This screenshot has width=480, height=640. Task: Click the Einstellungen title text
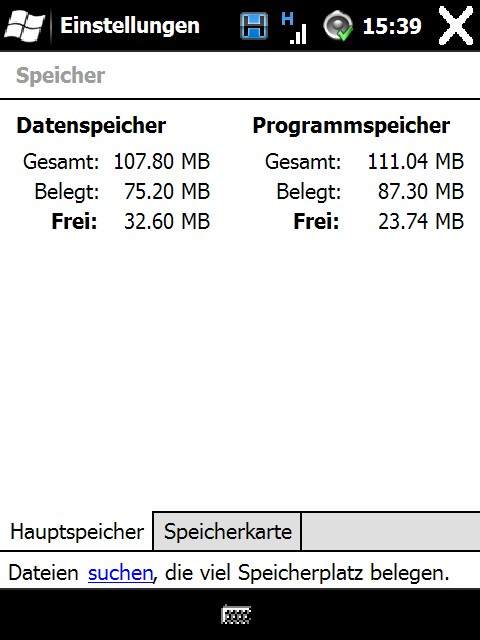[x=130, y=26]
